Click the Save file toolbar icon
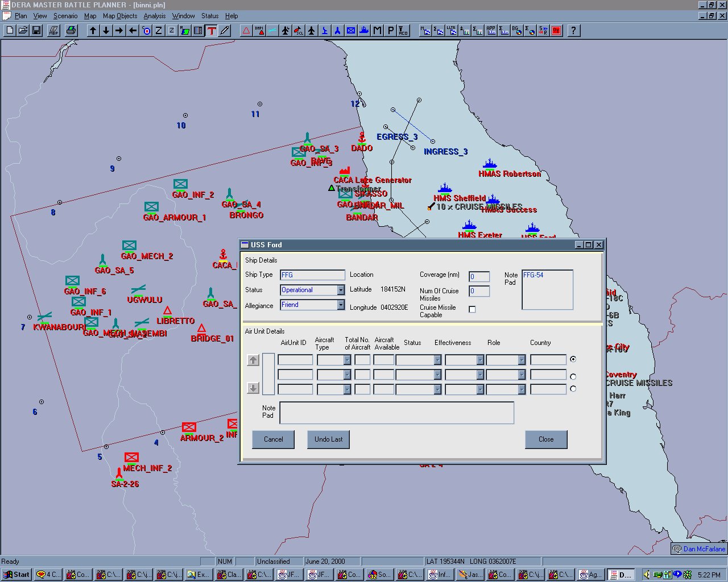 point(36,31)
